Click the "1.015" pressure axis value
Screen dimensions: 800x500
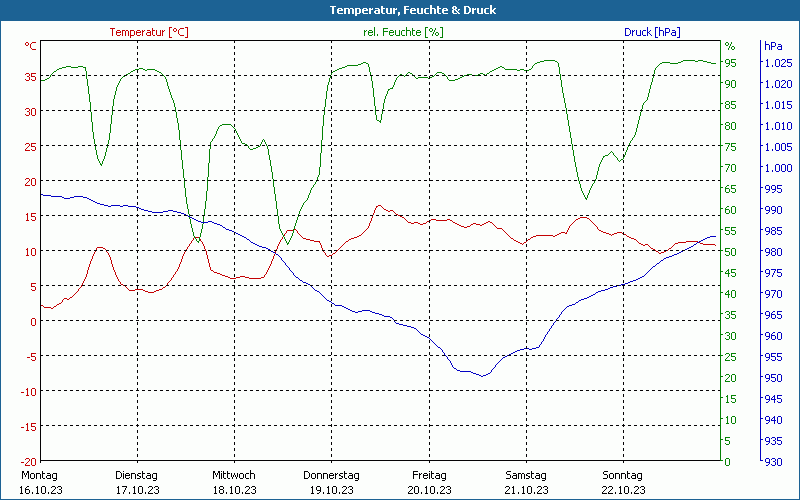coord(778,105)
